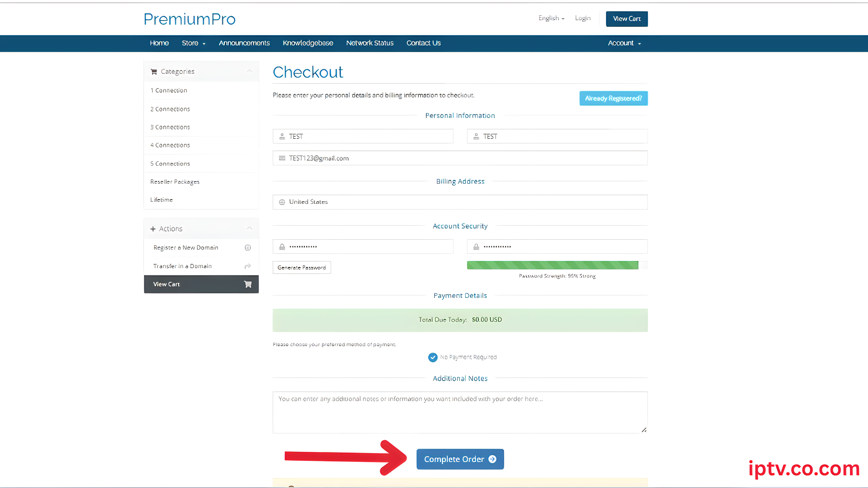This screenshot has width=868, height=488.
Task: Click the first name input field
Action: click(x=363, y=136)
